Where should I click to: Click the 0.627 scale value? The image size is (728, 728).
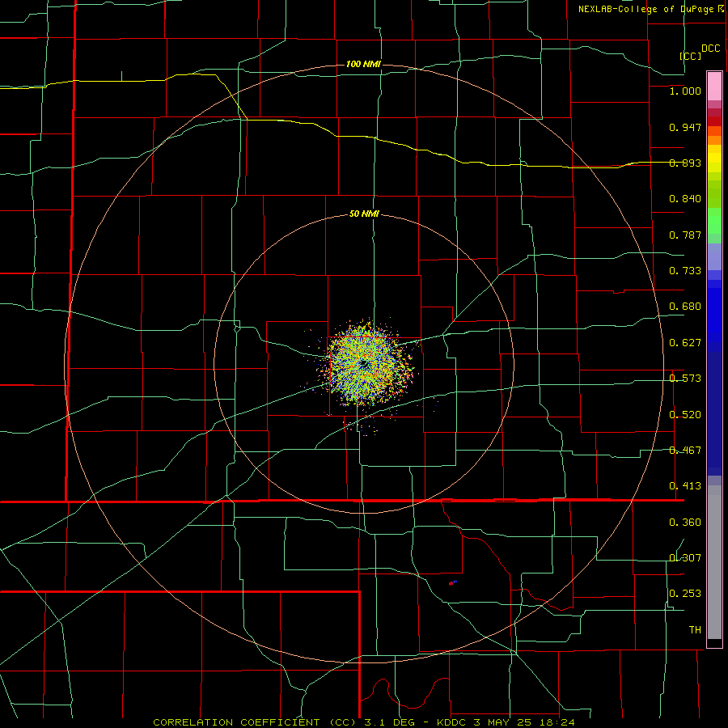pyautogui.click(x=685, y=343)
